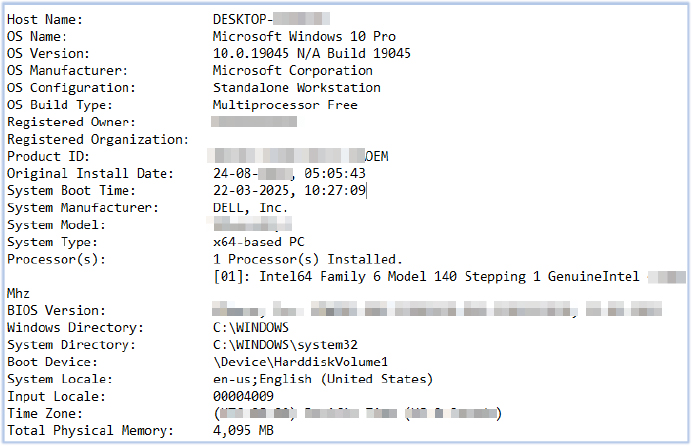The width and height of the screenshot is (692, 446).
Task: Select '\Device\HarddiskVolume1' value
Action: point(300,363)
